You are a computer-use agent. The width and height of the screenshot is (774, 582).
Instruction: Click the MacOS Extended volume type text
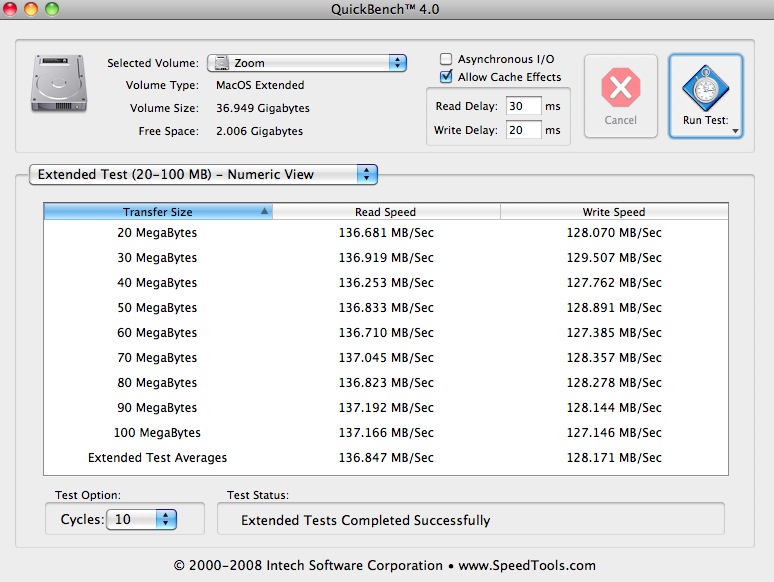[x=260, y=85]
